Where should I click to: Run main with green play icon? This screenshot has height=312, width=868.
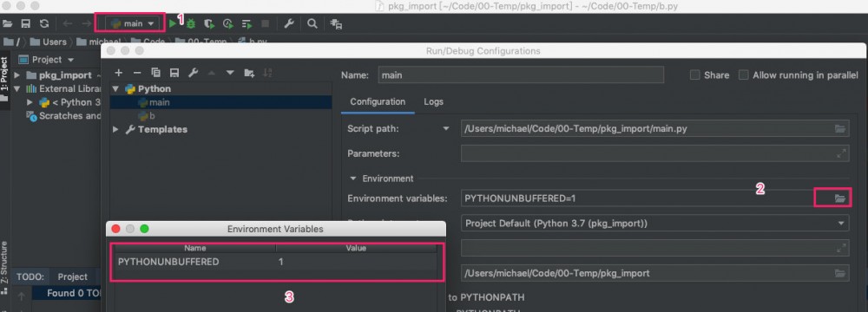(173, 23)
